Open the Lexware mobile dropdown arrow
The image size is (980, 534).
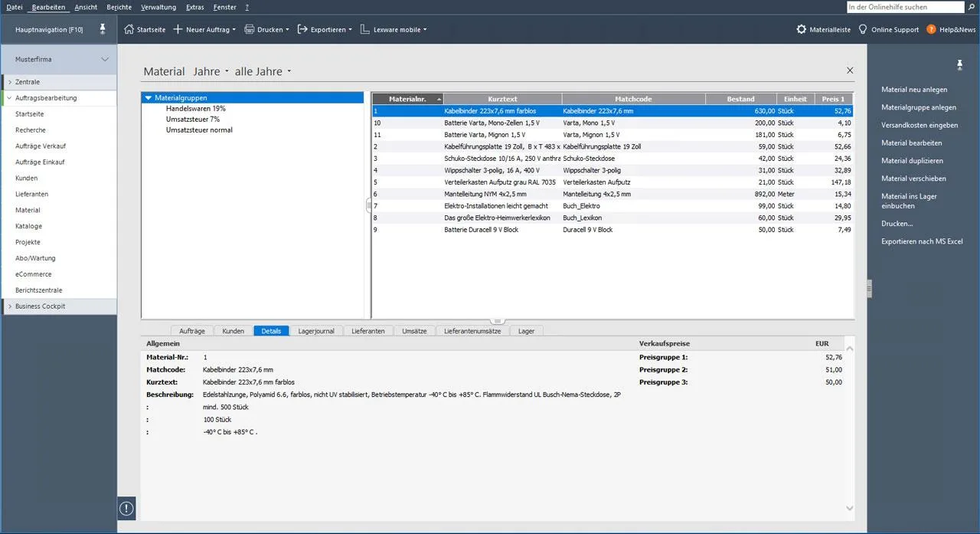tap(425, 30)
